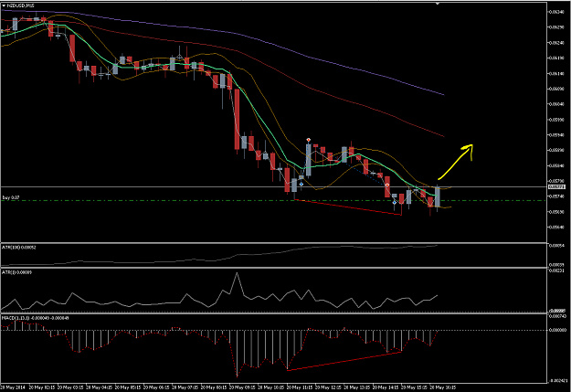Click the 20 May 2014 date label
Image resolution: width=571 pixels, height=392 pixels.
[13, 387]
